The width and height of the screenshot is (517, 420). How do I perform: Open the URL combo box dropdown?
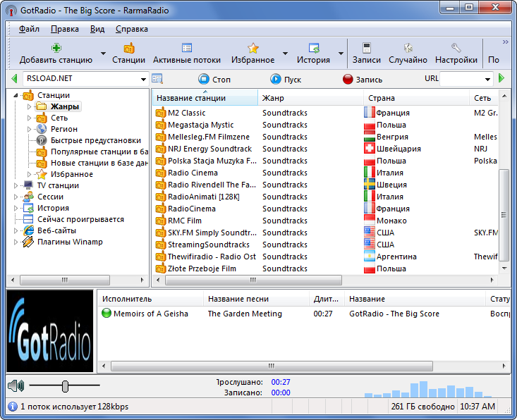(487, 80)
